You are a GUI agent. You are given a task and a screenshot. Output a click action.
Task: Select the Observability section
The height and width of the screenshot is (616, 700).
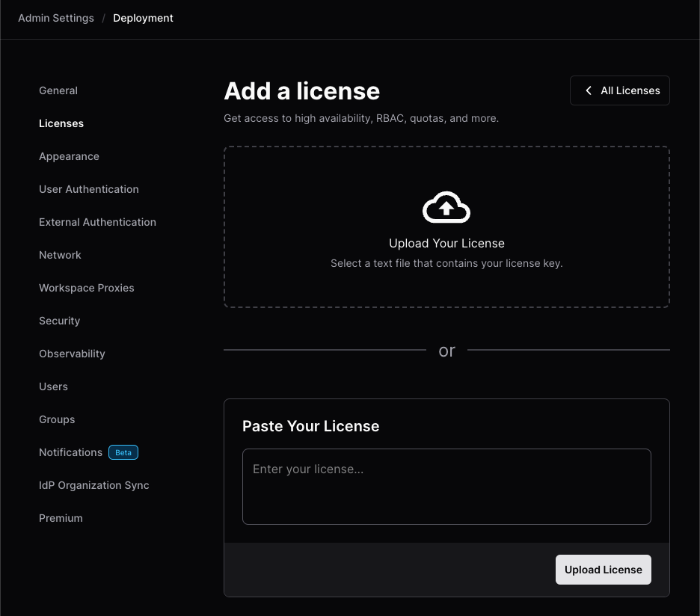point(72,354)
